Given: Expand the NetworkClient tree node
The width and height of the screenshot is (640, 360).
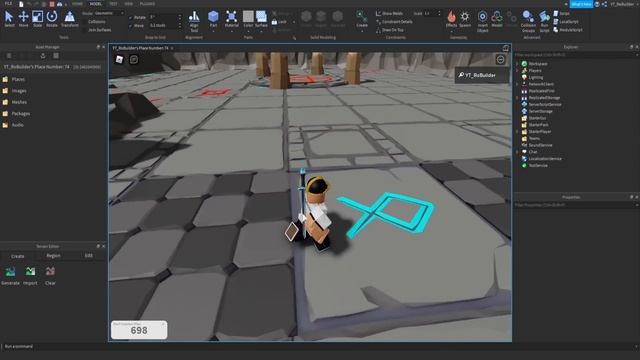Looking at the screenshot, I should coord(517,84).
